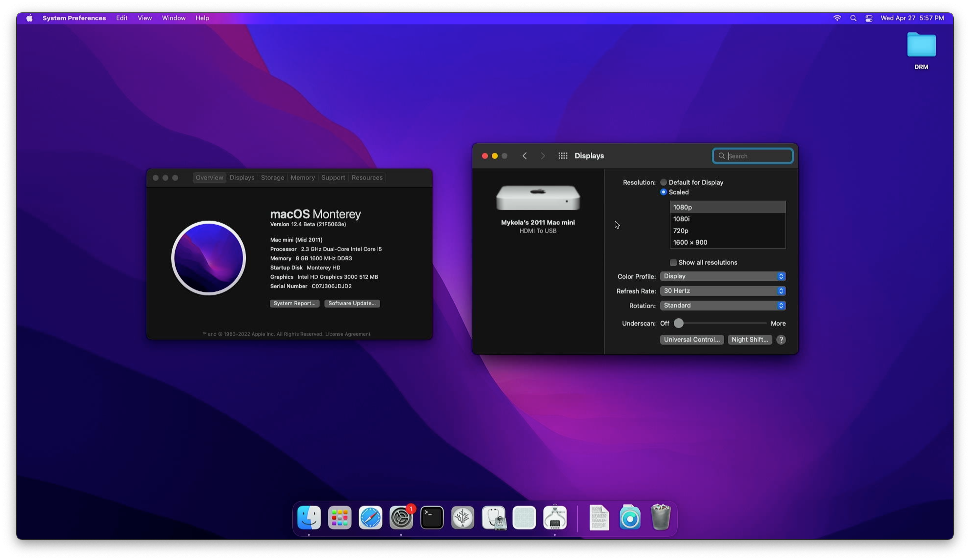This screenshot has height=560, width=970.
Task: Open Spotlight search in the menu bar
Action: tap(853, 18)
